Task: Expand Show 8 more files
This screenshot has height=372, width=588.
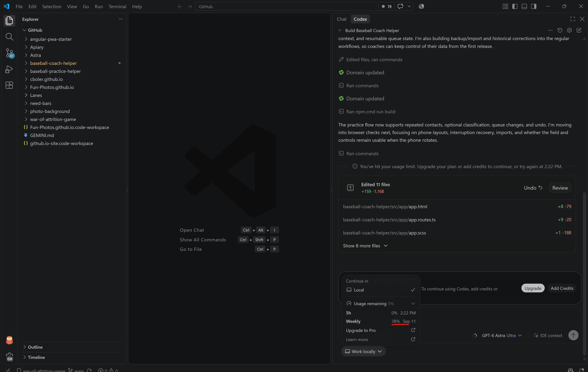Action: tap(365, 246)
